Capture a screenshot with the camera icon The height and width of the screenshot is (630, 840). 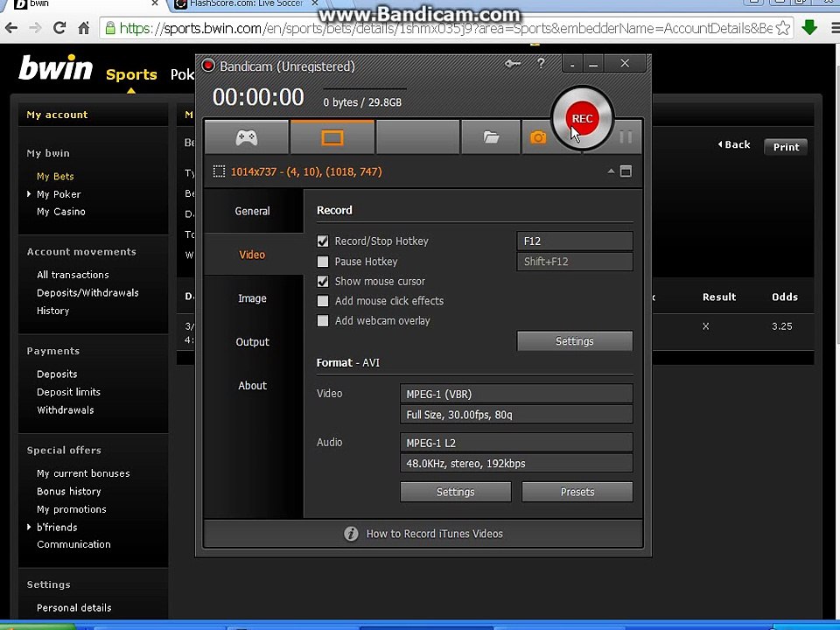(x=538, y=137)
